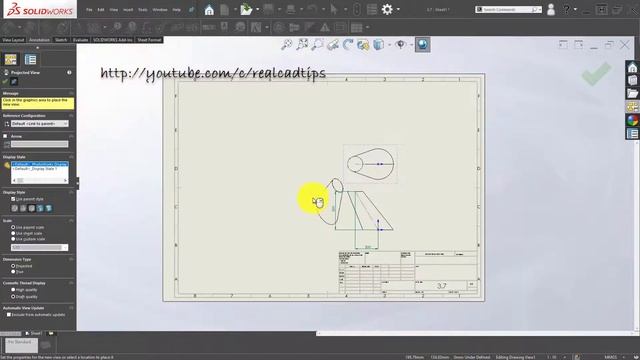Click the Save icon

coord(269,9)
